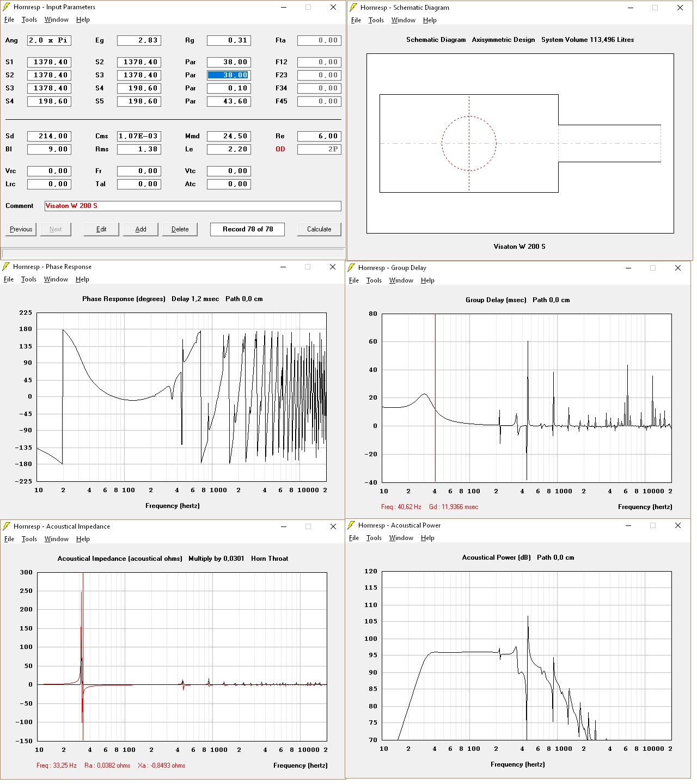697x784 pixels.
Task: Click the Acoustical Impedance window lightning icon
Action: tap(7, 526)
